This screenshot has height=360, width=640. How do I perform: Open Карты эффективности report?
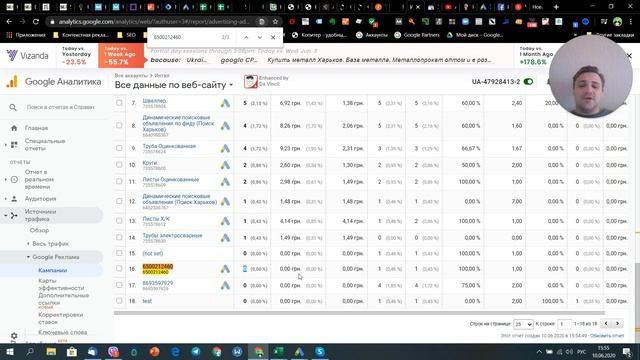tap(61, 284)
